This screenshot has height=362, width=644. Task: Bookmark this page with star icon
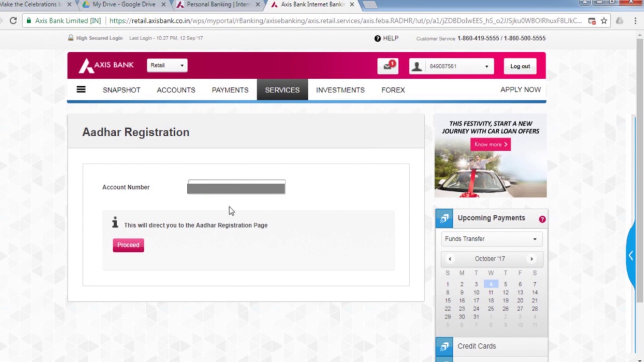click(x=604, y=21)
